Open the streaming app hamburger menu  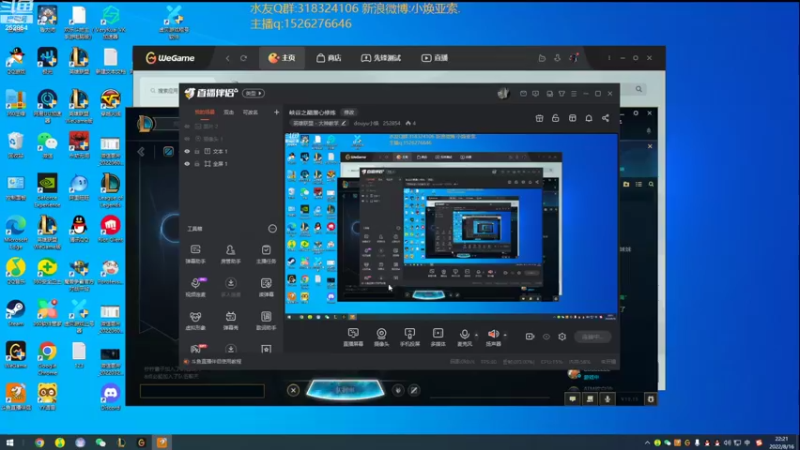click(x=573, y=94)
